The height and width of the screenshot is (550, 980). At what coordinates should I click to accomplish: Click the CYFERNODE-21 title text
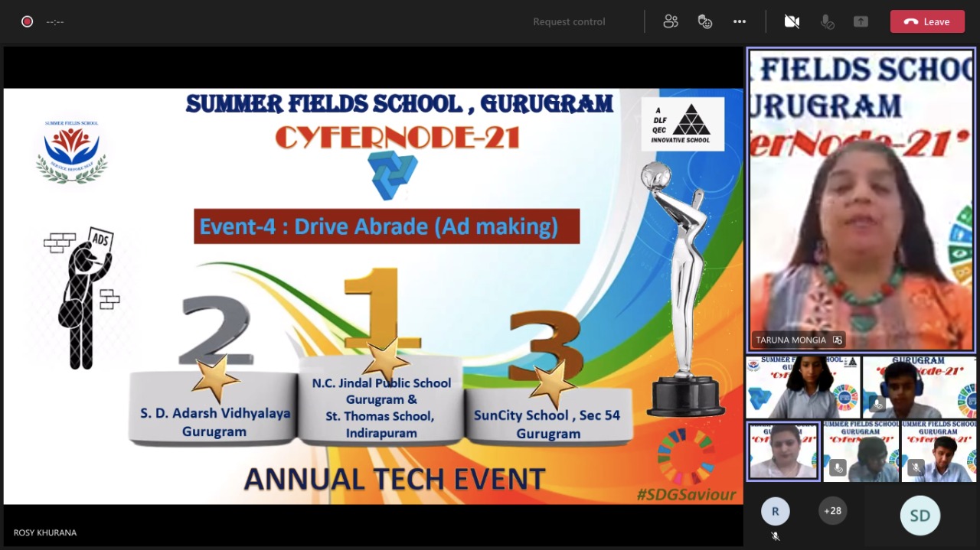(x=397, y=137)
